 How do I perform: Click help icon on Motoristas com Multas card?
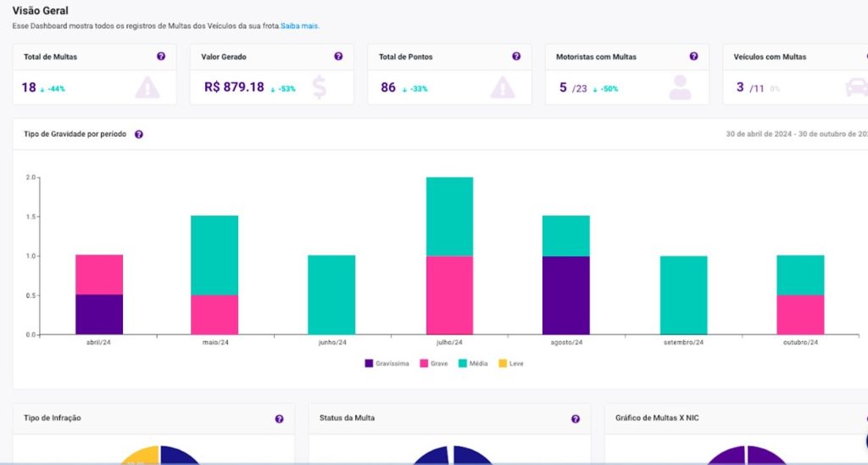(x=693, y=56)
